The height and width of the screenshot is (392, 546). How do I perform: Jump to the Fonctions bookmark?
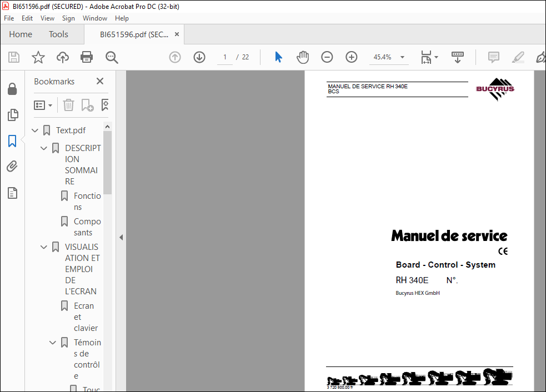(x=87, y=202)
